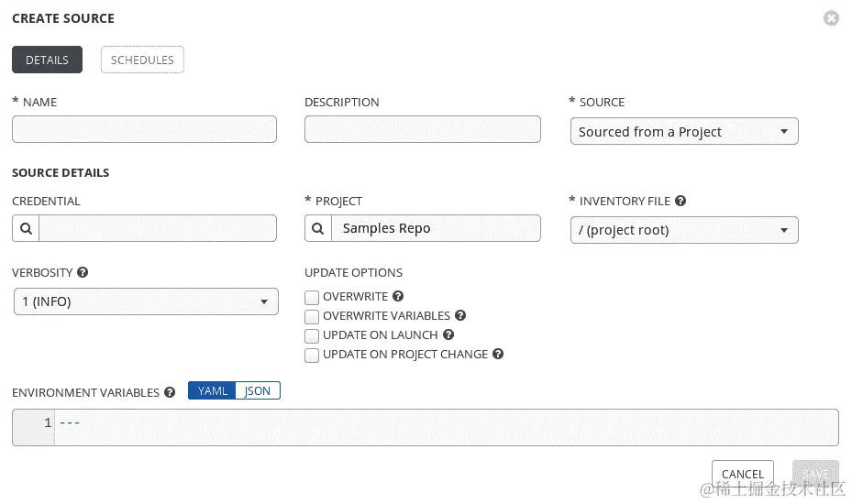
Task: Click the Project lookup search icon
Action: (x=318, y=228)
